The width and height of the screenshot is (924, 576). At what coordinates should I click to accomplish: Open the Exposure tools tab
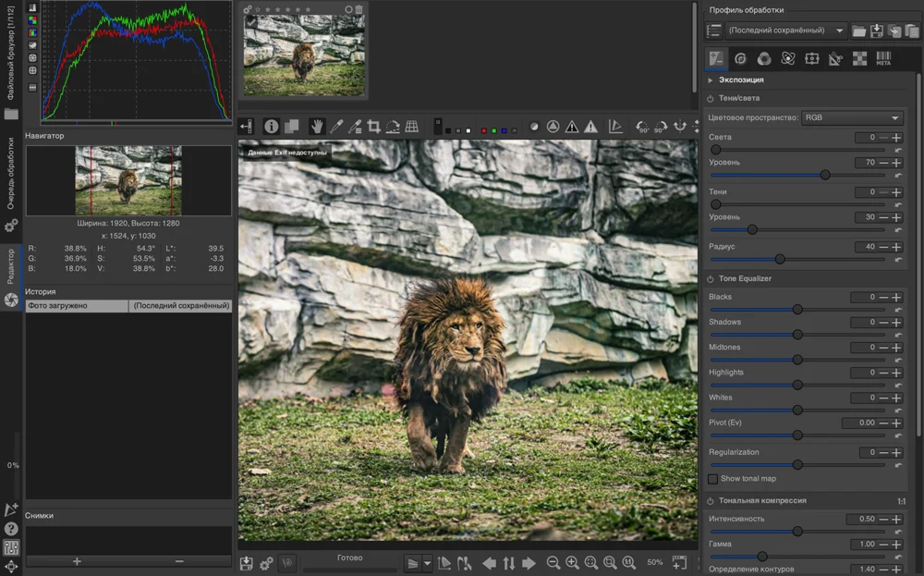tap(716, 58)
